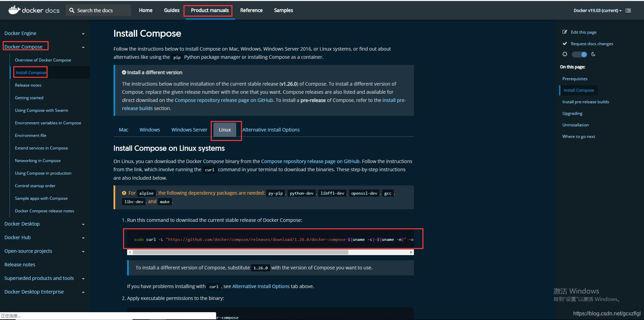Viewport: 644px width, 320px height.
Task: Expand the Docker Desktop sidebar section
Action: coord(83,224)
